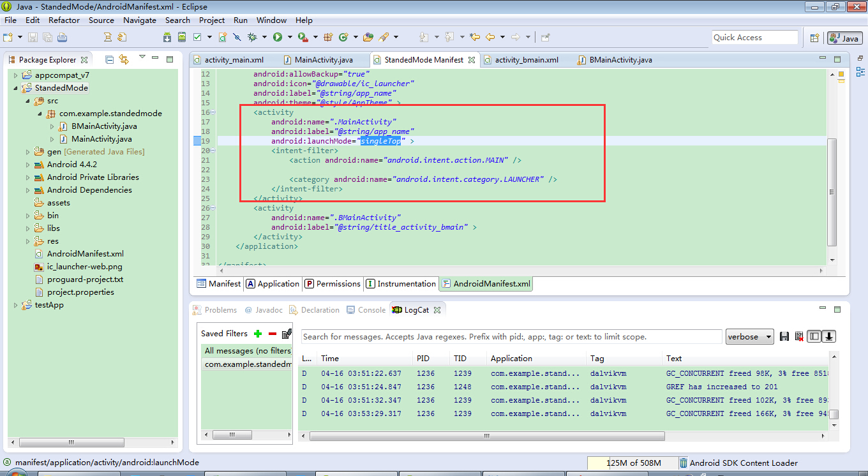Click the Open Type folder icon
This screenshot has height=476, width=868.
[368, 37]
